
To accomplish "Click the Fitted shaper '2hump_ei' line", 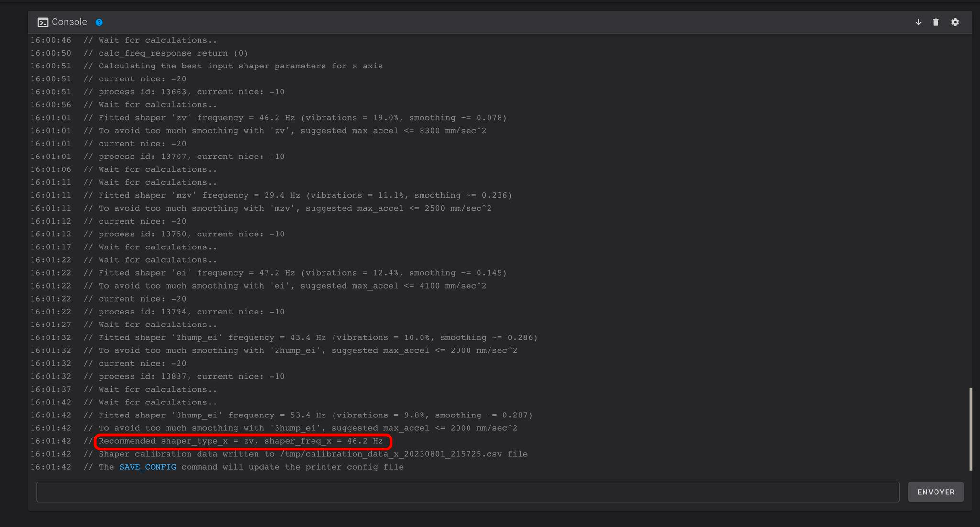I will pos(318,337).
